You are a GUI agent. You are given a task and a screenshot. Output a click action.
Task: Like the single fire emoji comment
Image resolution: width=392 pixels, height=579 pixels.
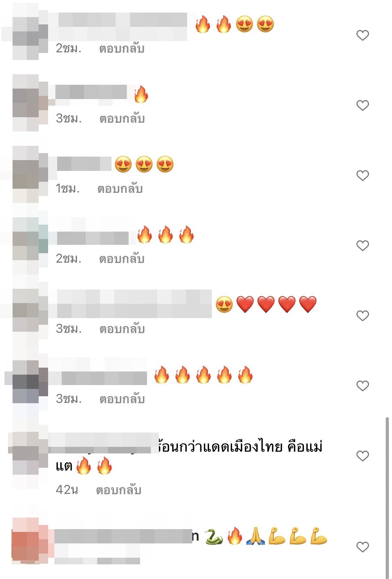pyautogui.click(x=362, y=105)
